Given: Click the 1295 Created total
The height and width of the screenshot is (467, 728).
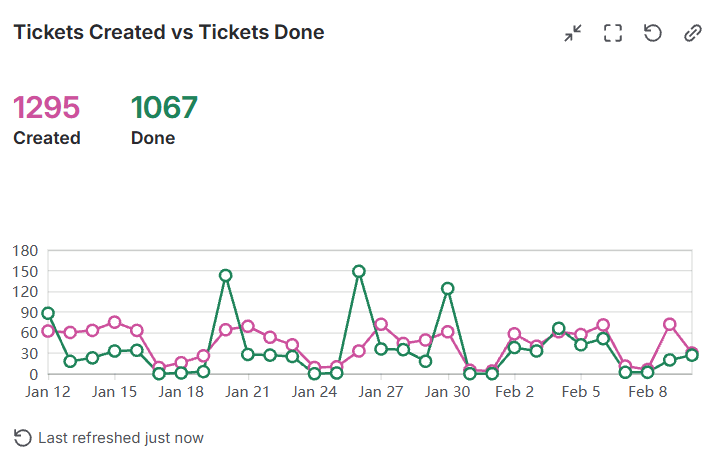Looking at the screenshot, I should click(x=46, y=107).
